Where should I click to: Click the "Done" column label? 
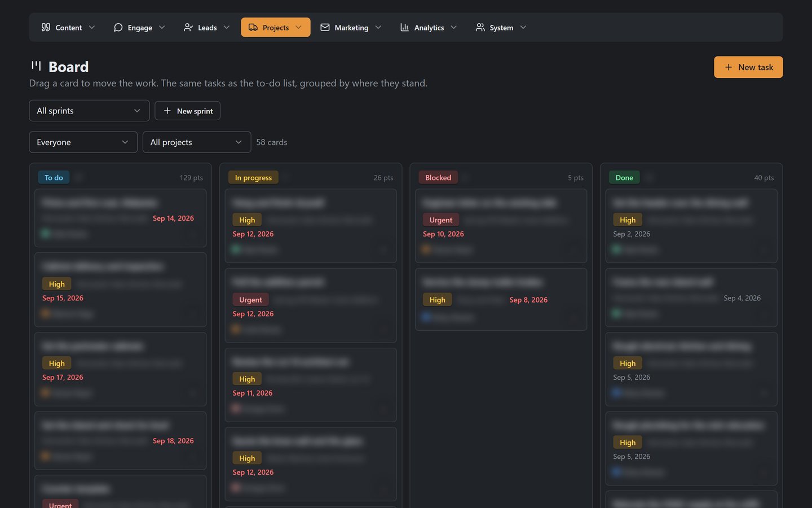coord(624,177)
